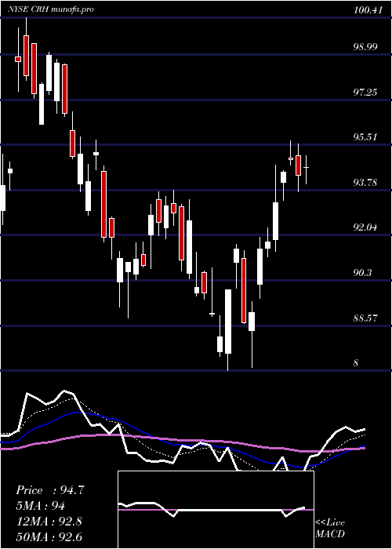Click the white MACD line in inset box
The width and height of the screenshot is (392, 549).
pos(212,510)
